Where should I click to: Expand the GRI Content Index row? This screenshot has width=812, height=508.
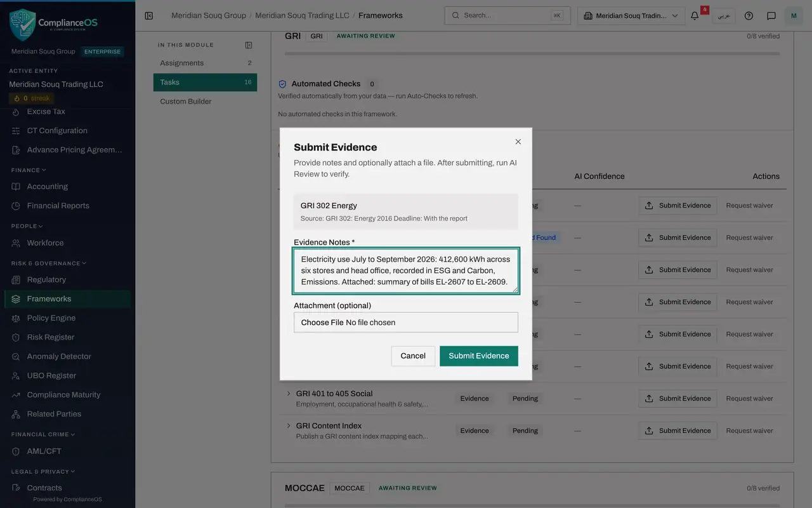[289, 425]
